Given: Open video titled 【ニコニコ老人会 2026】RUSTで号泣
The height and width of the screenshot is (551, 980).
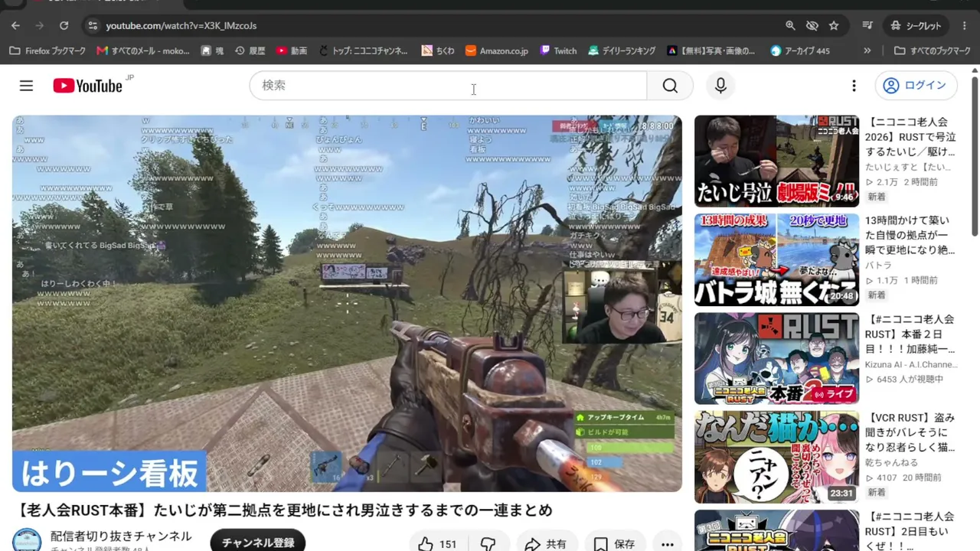Looking at the screenshot, I should (911, 137).
